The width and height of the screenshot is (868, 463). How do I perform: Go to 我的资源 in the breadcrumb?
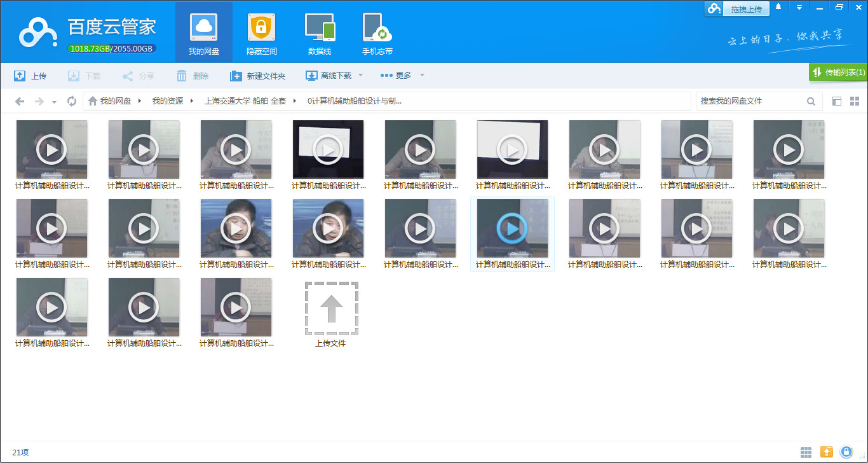tap(168, 101)
